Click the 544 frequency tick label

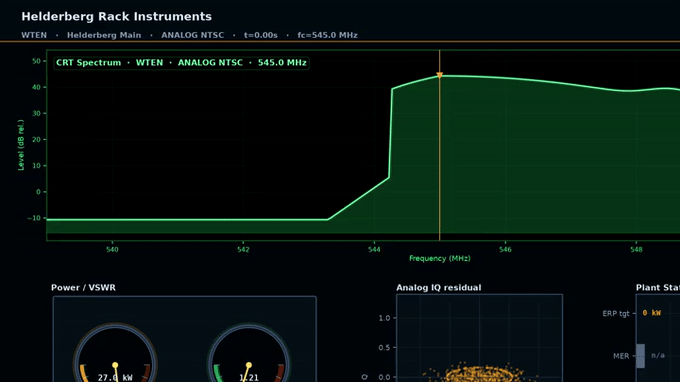374,250
